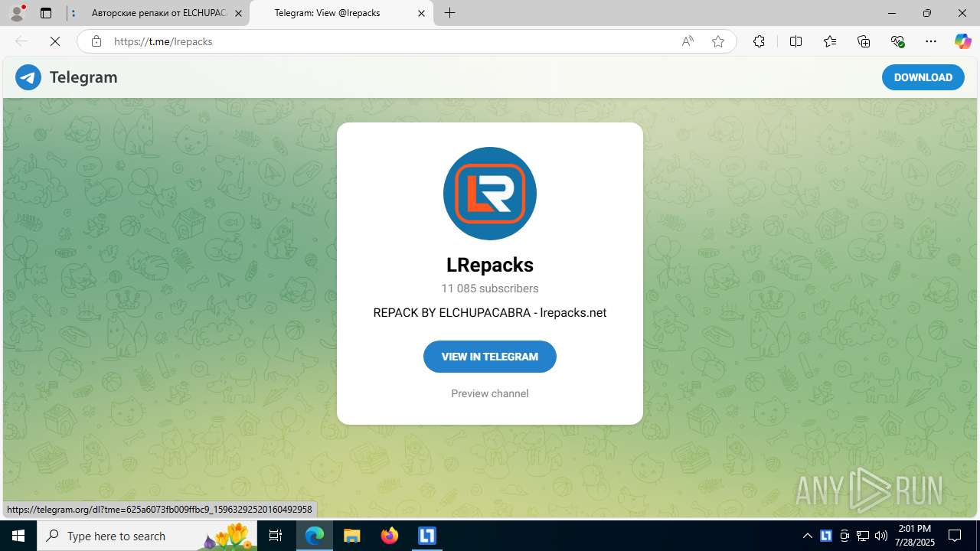Click the DOWNLOAD button
This screenshot has width=980, height=551.
[923, 77]
